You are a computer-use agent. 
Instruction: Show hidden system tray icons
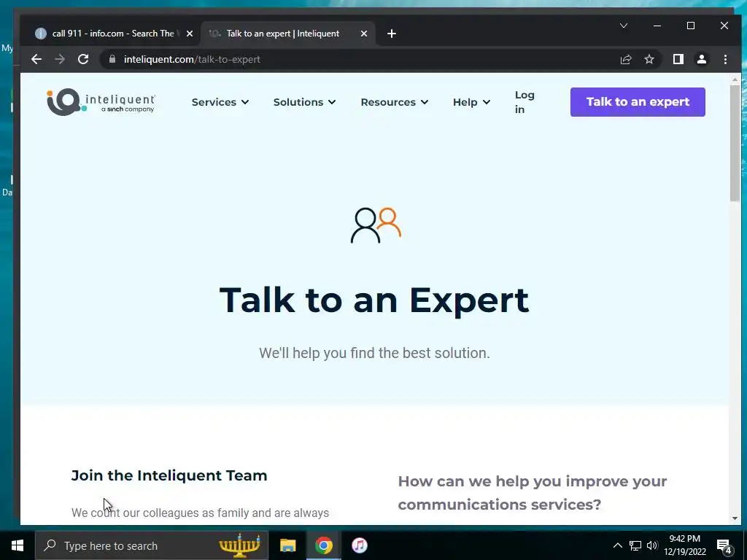617,545
